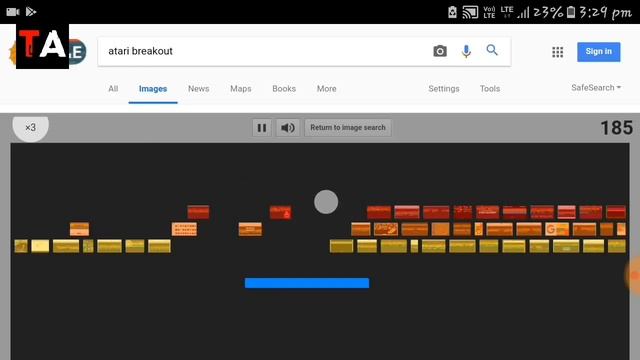Open the News tab
This screenshot has height=360, width=640.
coord(198,89)
